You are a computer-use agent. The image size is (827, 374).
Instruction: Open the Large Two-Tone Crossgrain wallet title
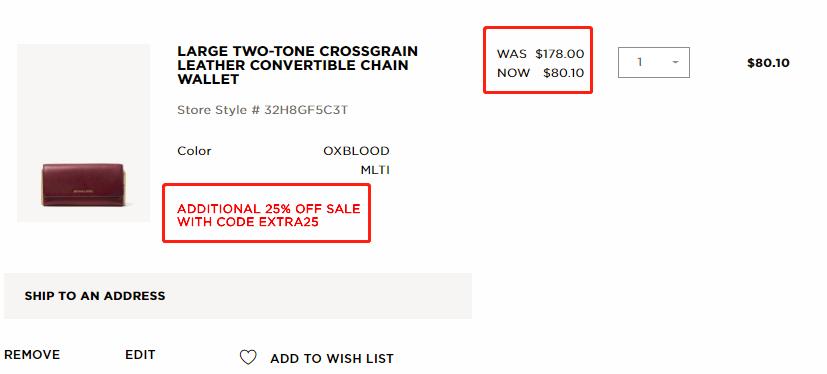click(x=297, y=65)
